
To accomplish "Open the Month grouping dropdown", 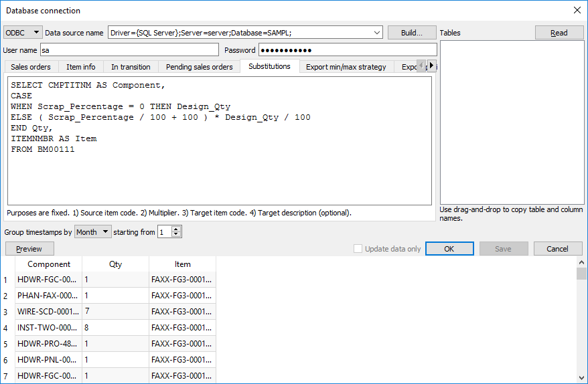I will pyautogui.click(x=92, y=232).
